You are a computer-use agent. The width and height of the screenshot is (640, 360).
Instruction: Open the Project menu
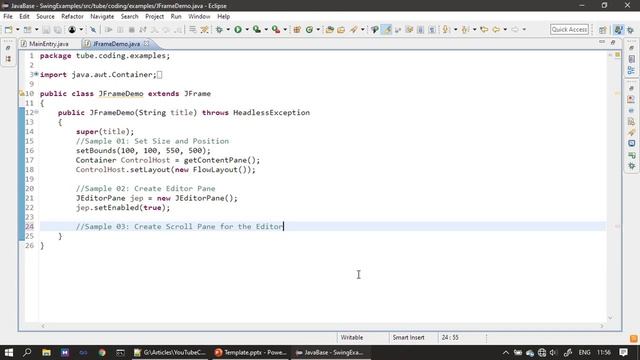154,16
